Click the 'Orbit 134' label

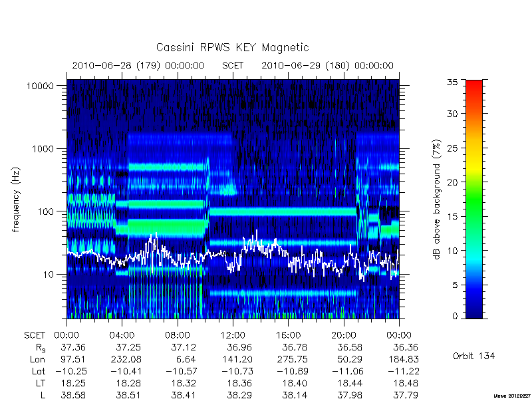[x=473, y=356]
